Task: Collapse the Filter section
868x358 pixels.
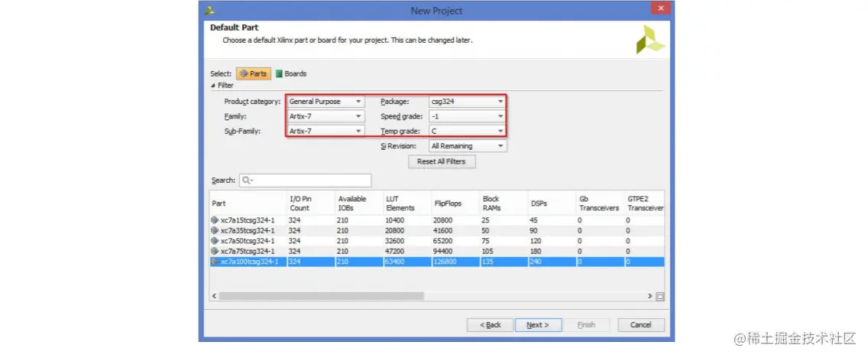Action: 213,86
